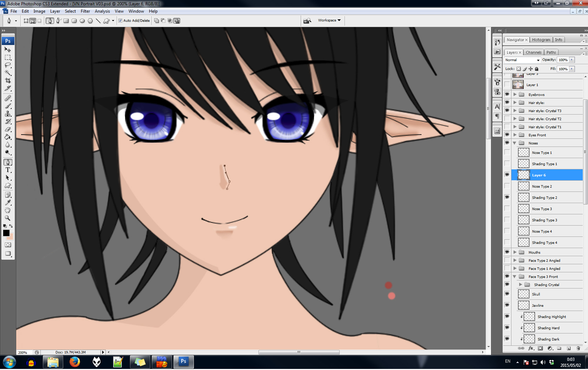
Task: Hide Layer 6 visibility
Action: click(507, 175)
